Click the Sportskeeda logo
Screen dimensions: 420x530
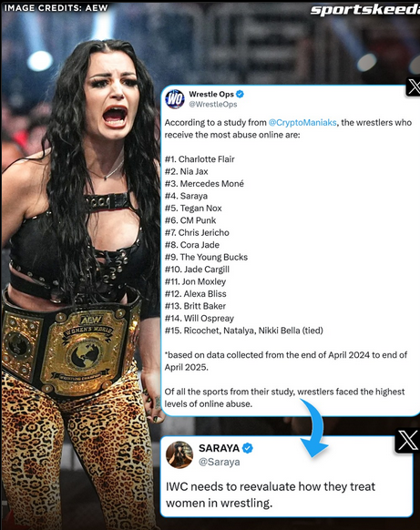point(365,10)
